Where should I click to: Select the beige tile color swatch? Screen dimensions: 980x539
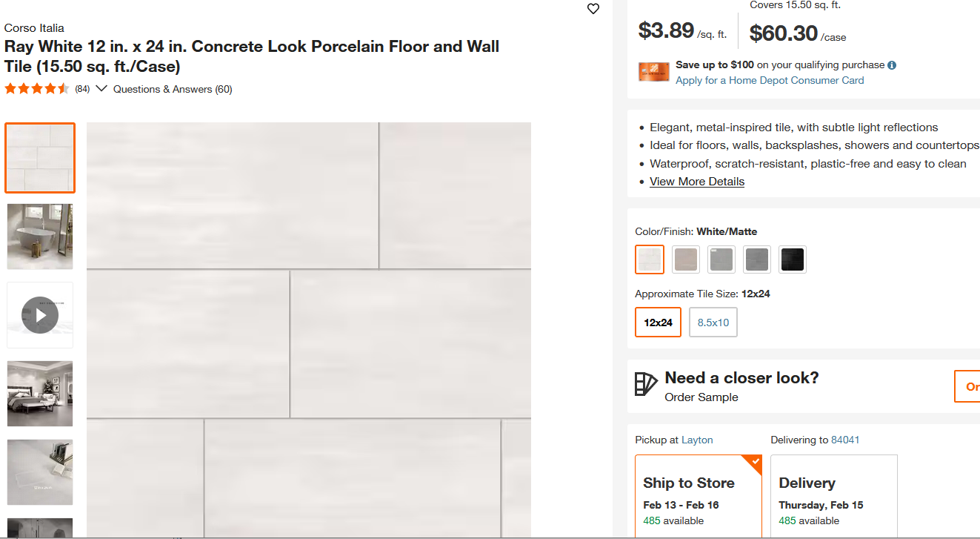[686, 259]
